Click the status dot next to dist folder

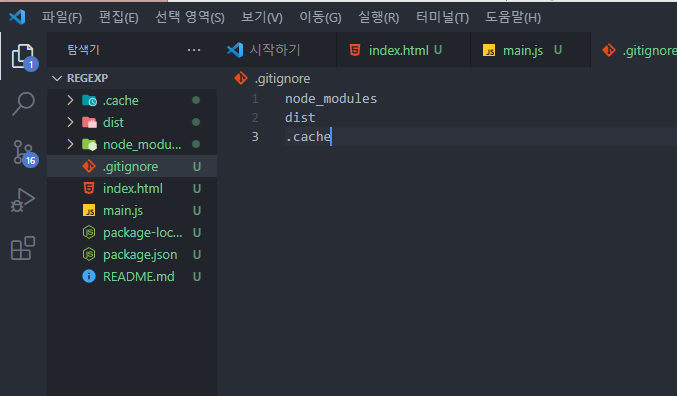pyautogui.click(x=196, y=122)
